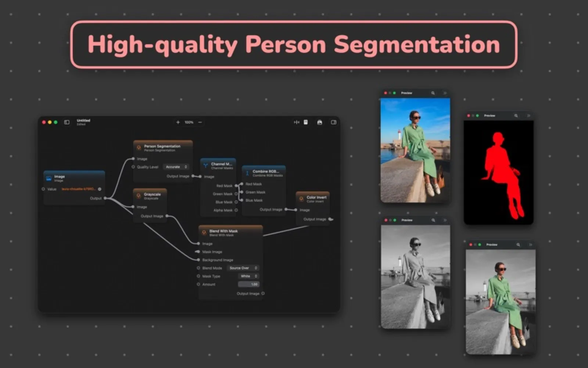Click the fit-width arrows icon in the top-right toolbar
588x368 pixels.
297,122
